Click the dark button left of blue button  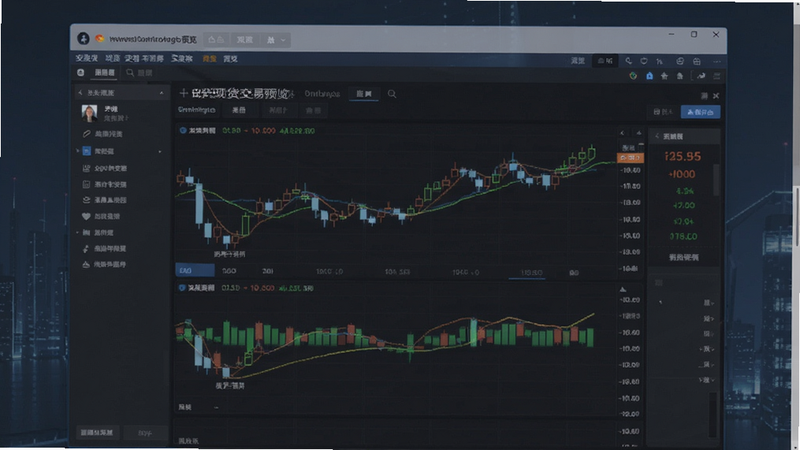[663, 112]
